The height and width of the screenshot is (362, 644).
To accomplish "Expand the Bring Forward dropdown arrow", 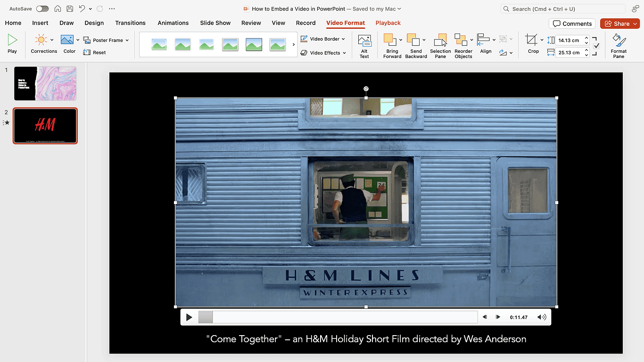I will (400, 40).
